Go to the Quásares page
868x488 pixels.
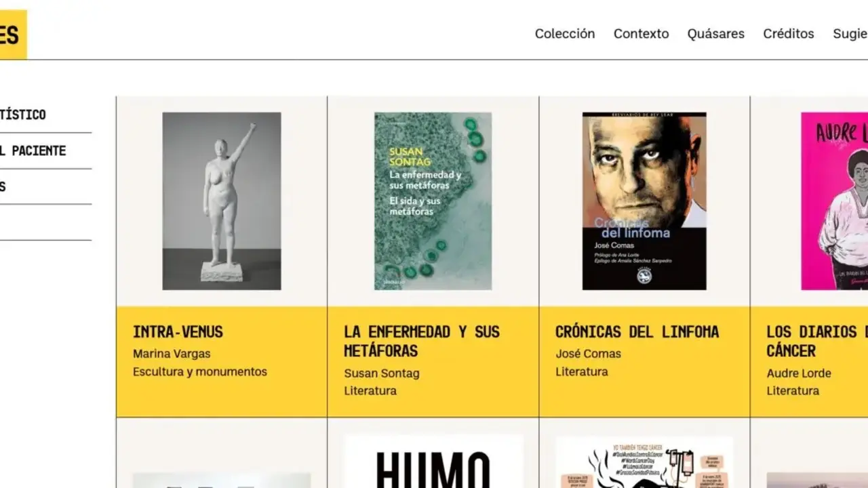click(715, 34)
